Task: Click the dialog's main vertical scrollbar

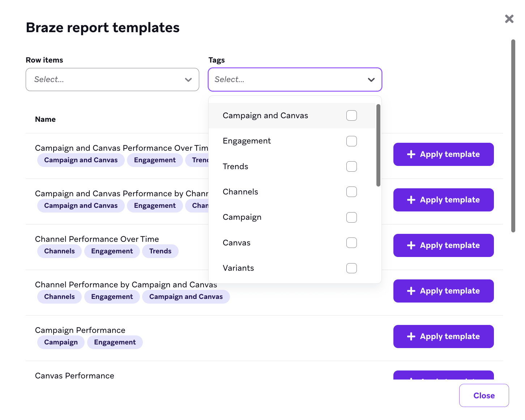Action: tap(513, 136)
